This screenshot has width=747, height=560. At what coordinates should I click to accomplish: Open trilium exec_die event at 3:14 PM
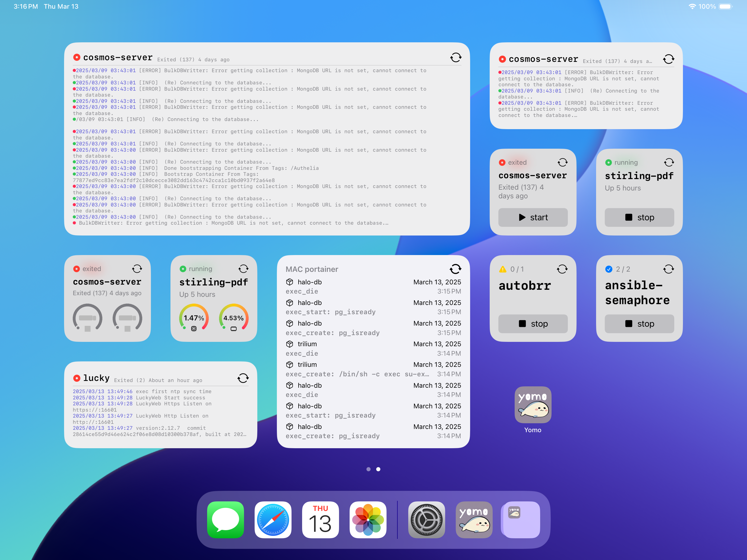[x=373, y=349]
